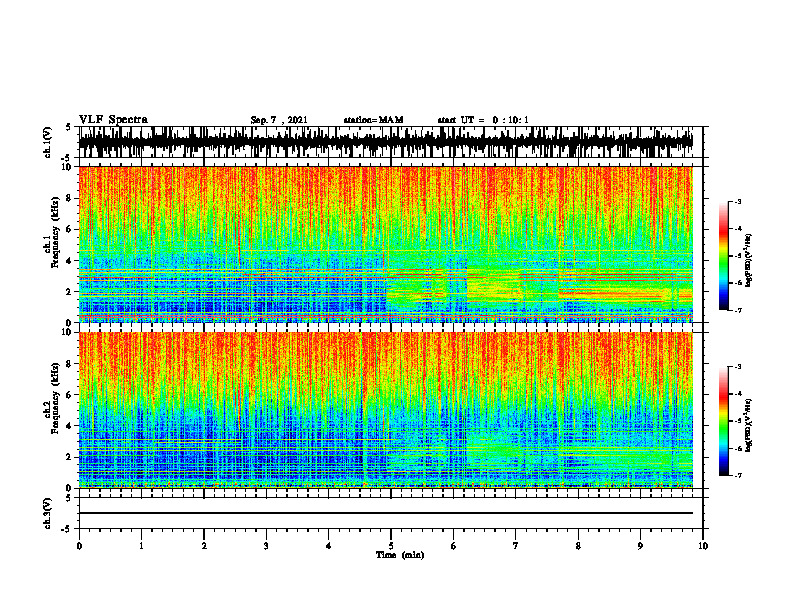Click the "log(PSD)" label beside ch.1 color bar
Viewport: 792px width, 612px height.
click(750, 261)
